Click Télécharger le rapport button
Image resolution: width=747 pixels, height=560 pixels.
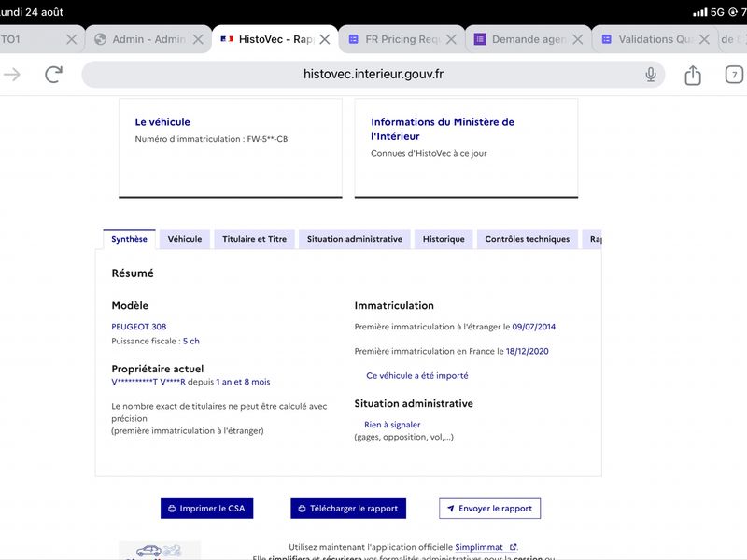click(348, 509)
